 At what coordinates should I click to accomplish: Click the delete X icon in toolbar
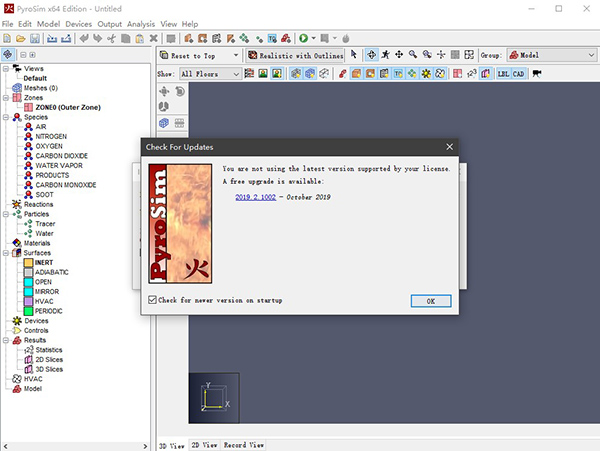click(155, 38)
